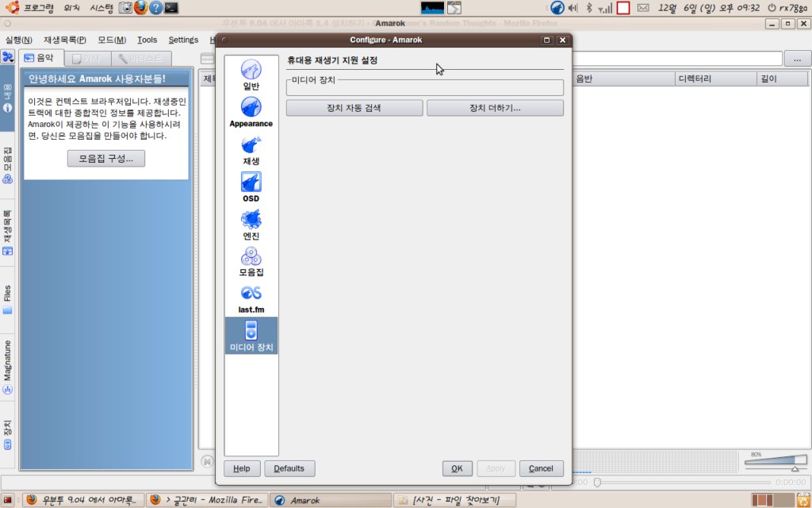This screenshot has height=508, width=812.
Task: Click the previous track button in Amarok
Action: pos(207,461)
